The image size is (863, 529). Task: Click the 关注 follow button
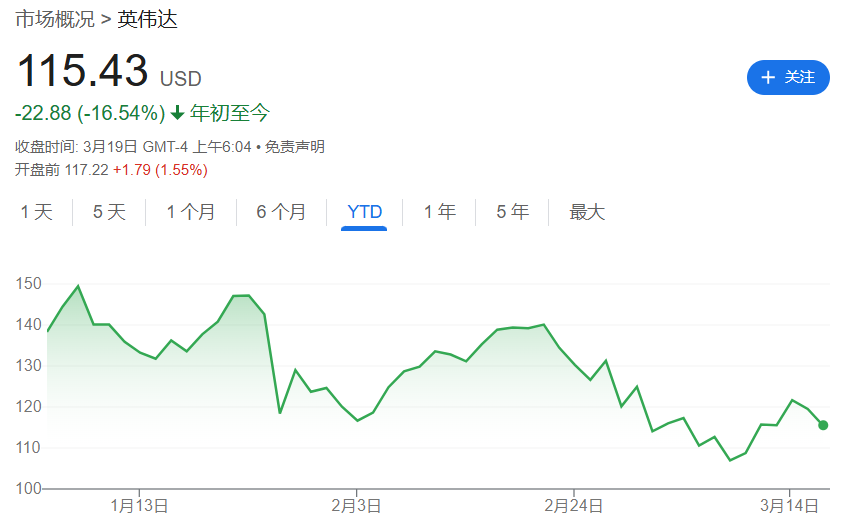(x=788, y=78)
